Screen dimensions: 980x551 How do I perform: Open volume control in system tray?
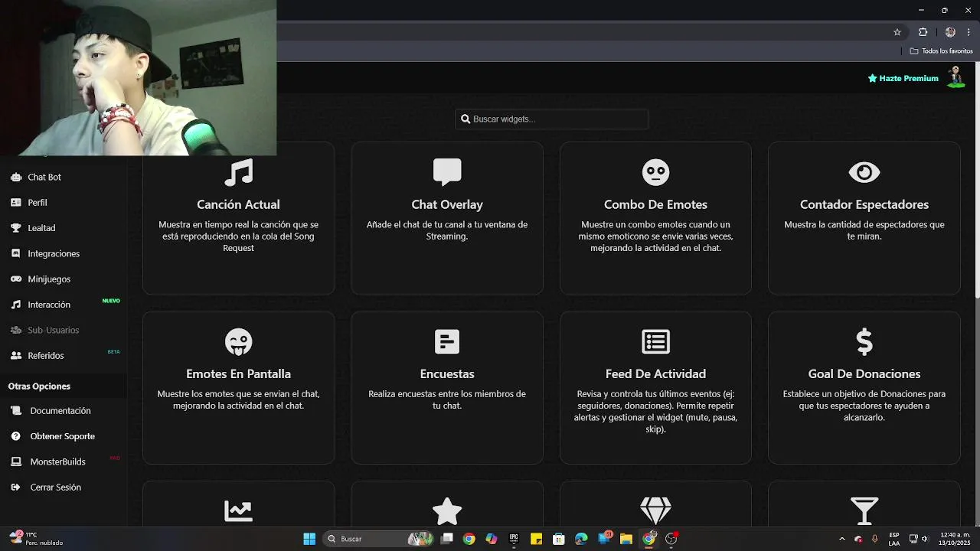(x=925, y=539)
